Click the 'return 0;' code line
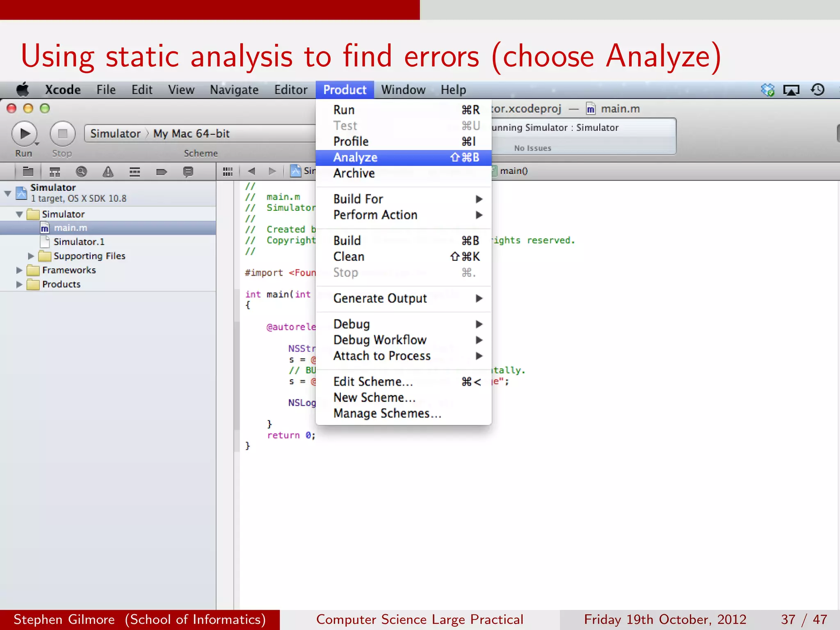This screenshot has height=630, width=840. coord(291,436)
